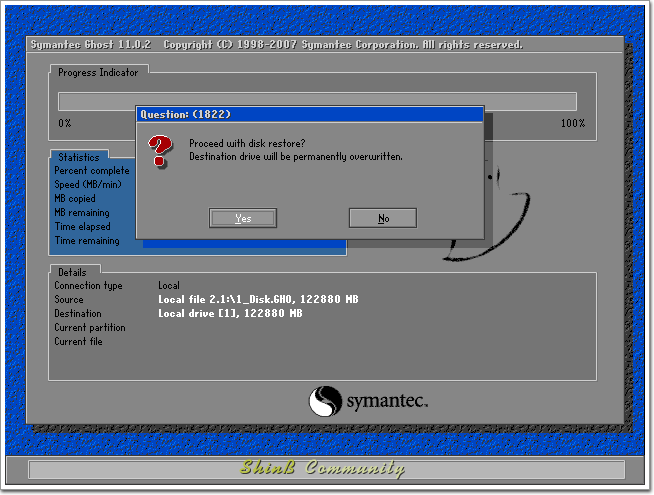Click the Progress Indicator bar
The height and width of the screenshot is (495, 654).
click(x=317, y=101)
